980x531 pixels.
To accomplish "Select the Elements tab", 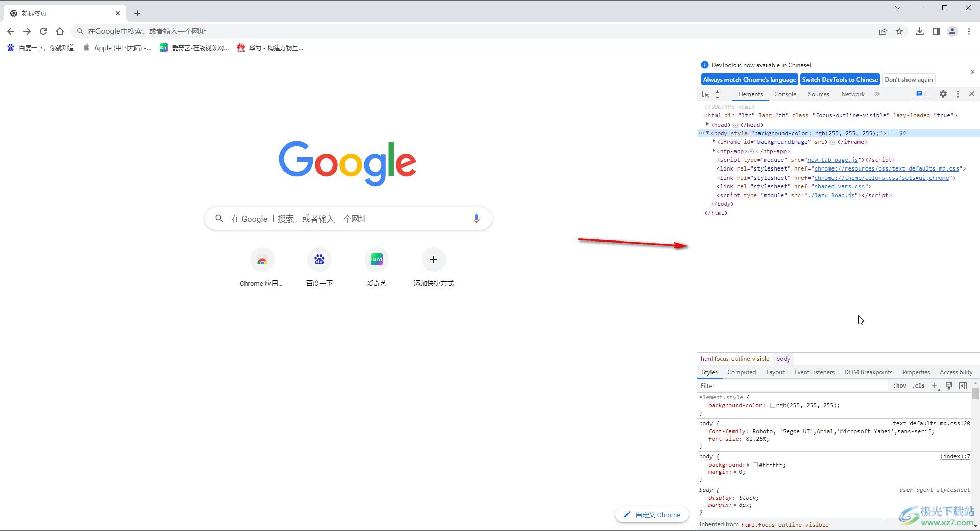I will pyautogui.click(x=750, y=94).
